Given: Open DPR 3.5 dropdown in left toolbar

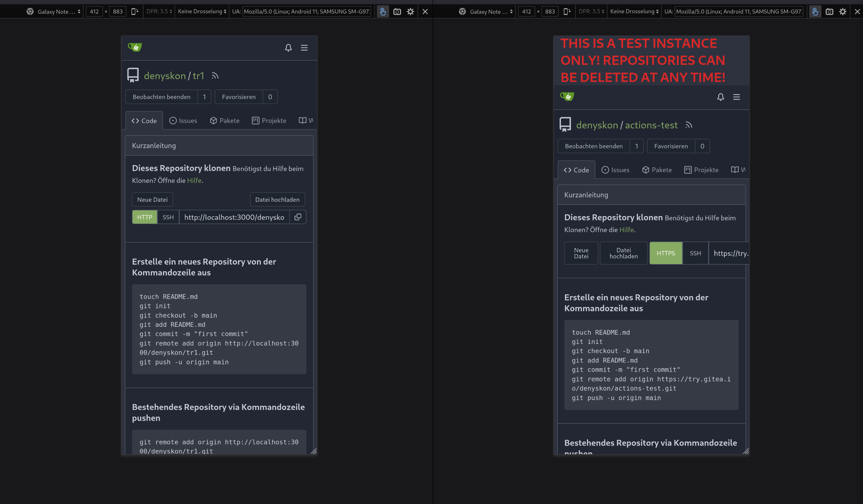Looking at the screenshot, I should (159, 11).
